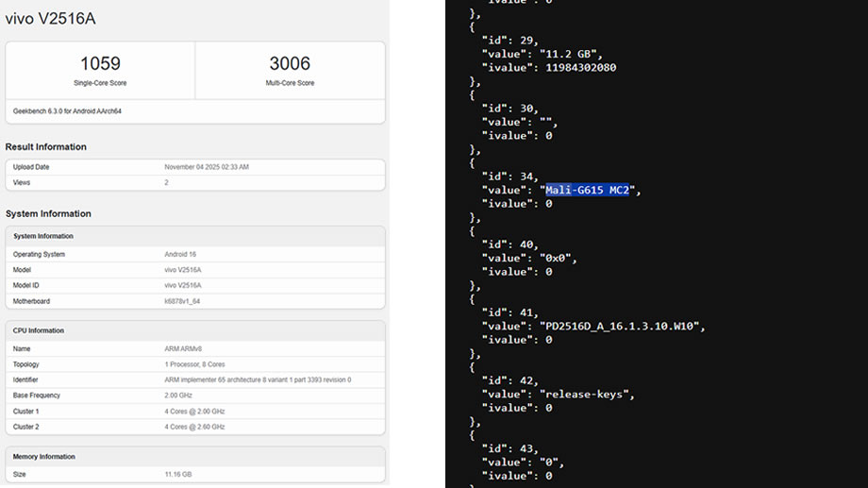
Task: Click the Cluster 2 cores value
Action: (x=196, y=427)
